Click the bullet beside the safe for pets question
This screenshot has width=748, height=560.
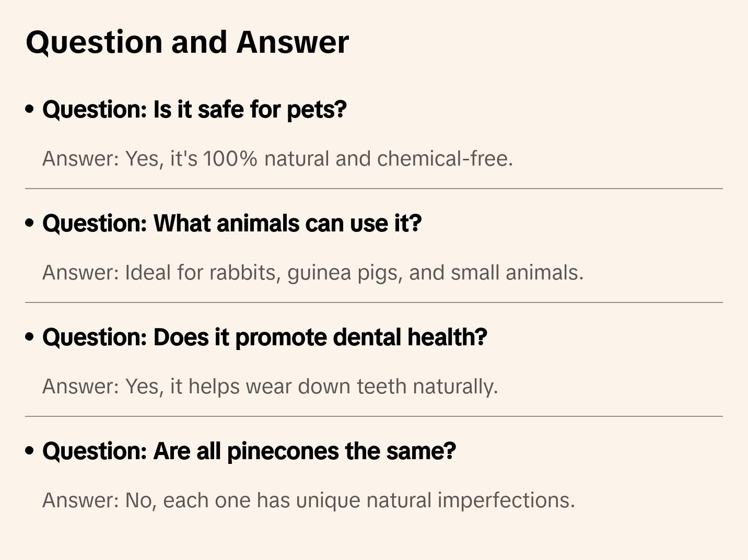coord(30,110)
